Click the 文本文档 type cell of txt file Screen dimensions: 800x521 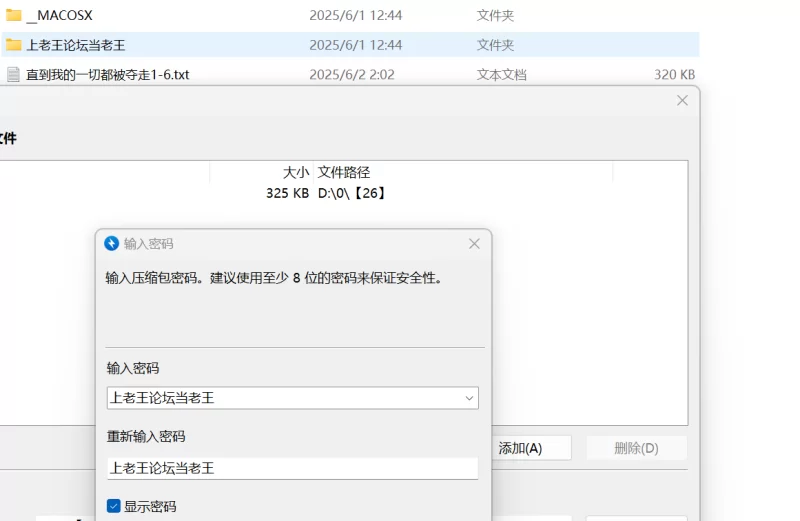[x=503, y=75]
